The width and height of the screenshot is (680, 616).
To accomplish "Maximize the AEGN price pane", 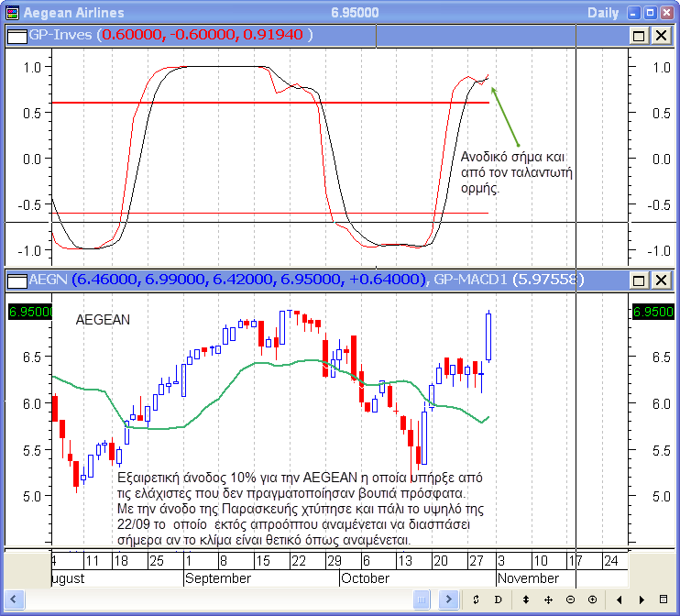I will click(x=639, y=279).
